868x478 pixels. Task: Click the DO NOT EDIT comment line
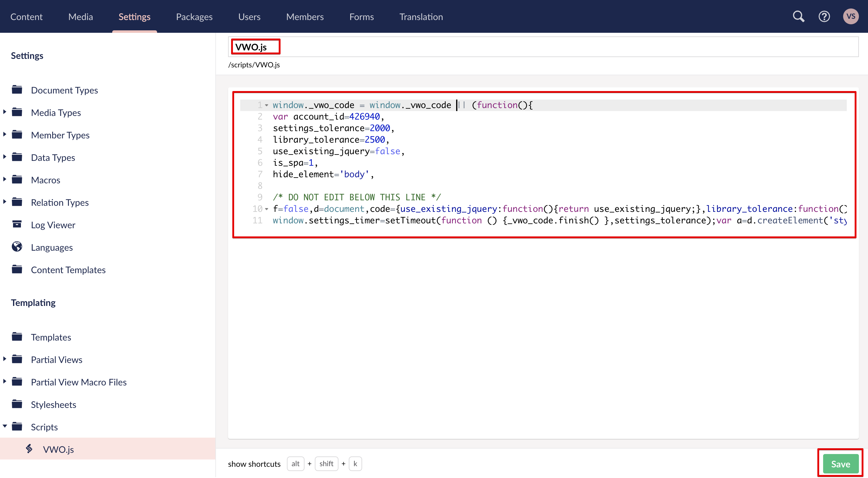click(x=357, y=197)
